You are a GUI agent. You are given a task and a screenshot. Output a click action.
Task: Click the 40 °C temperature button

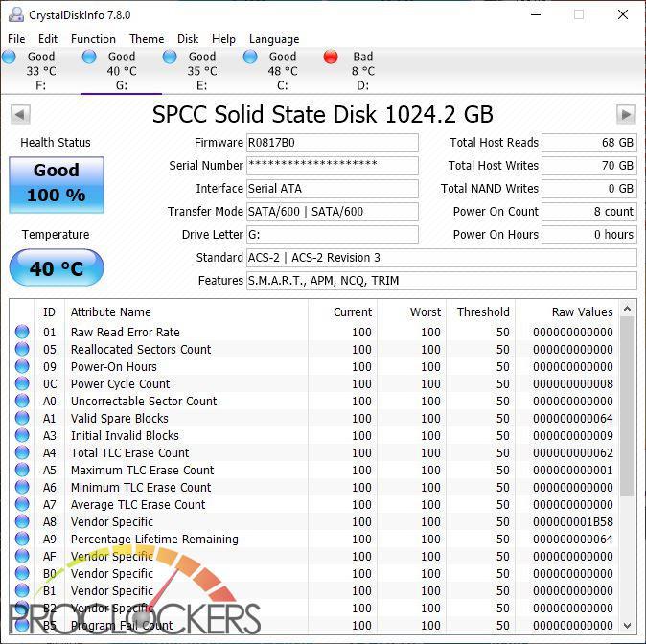click(x=57, y=267)
